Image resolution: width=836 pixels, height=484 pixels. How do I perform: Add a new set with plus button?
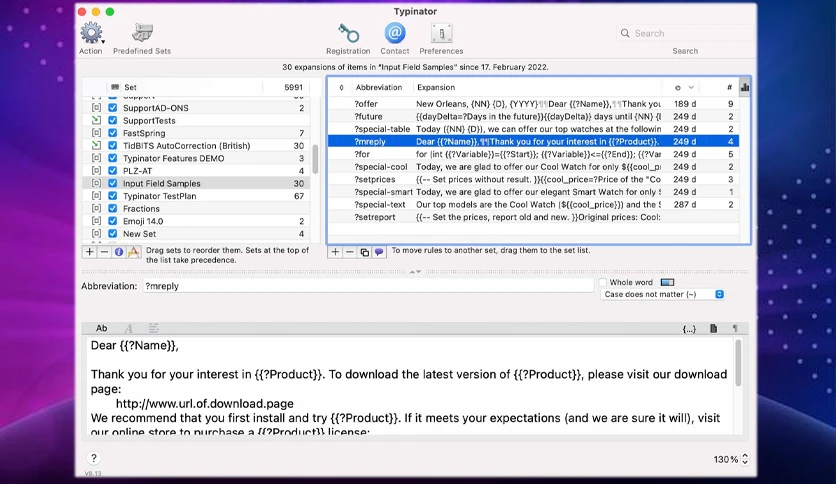(x=90, y=252)
